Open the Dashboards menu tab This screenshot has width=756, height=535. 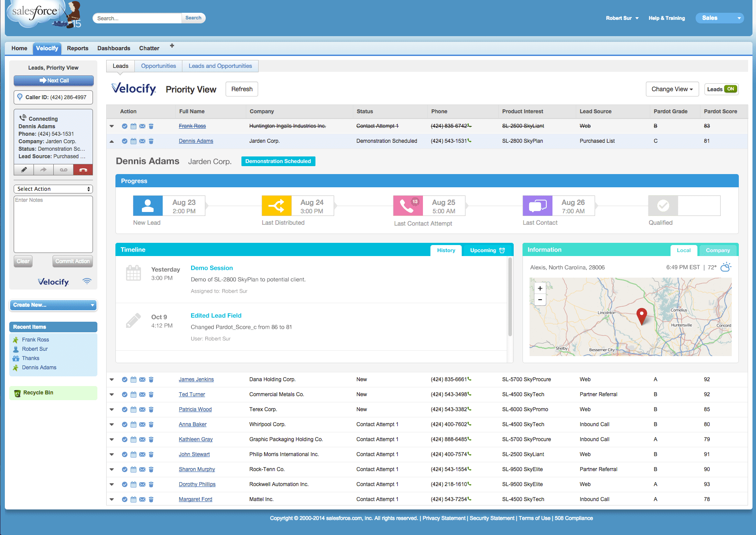point(114,48)
